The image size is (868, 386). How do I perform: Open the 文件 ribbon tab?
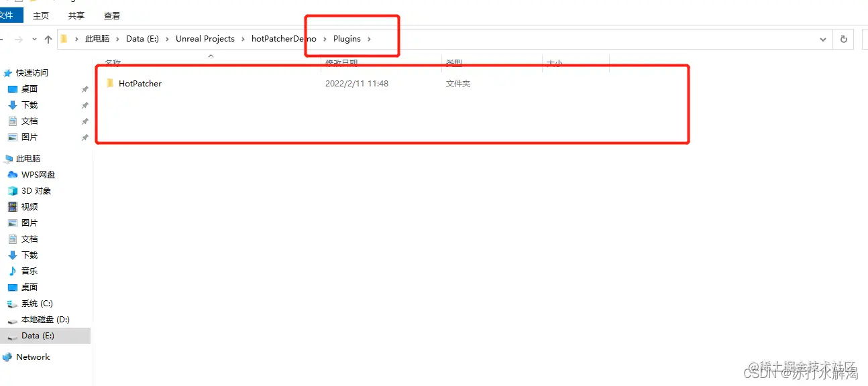[8, 15]
